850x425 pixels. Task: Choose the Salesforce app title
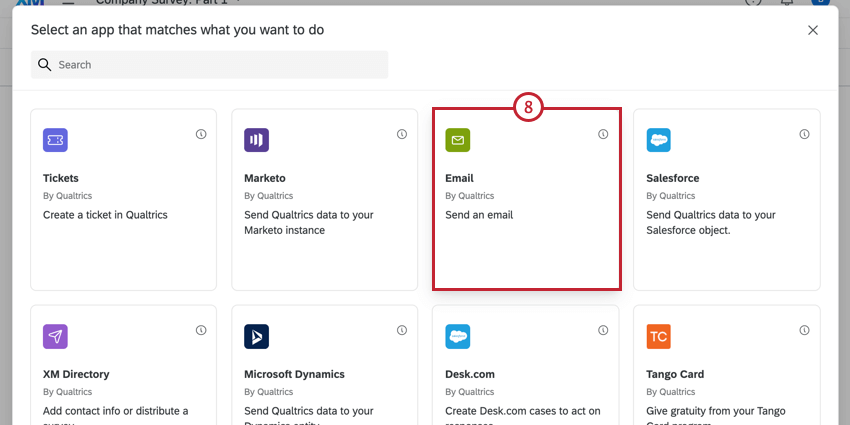point(673,178)
